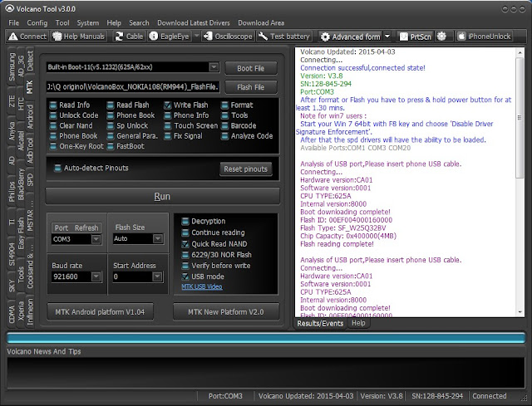Click the Cable toolbar icon
Image resolution: width=532 pixels, height=406 pixels.
tap(119, 37)
